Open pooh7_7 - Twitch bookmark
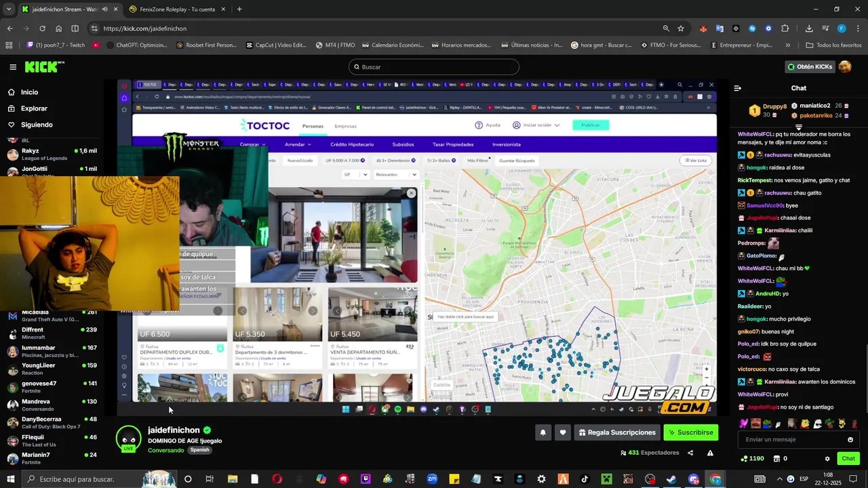The height and width of the screenshot is (488, 868). (56, 45)
